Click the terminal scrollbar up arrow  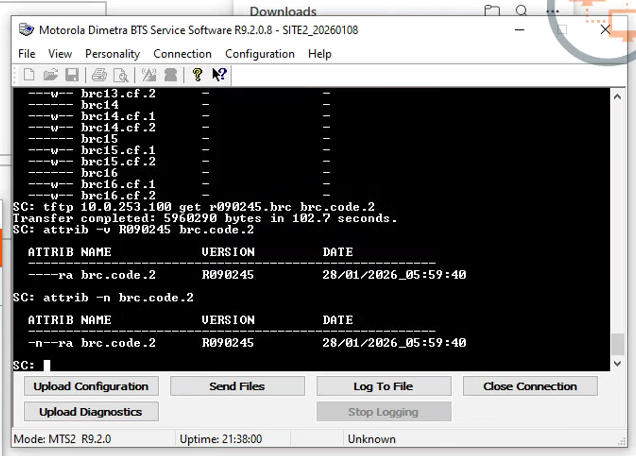click(x=617, y=97)
